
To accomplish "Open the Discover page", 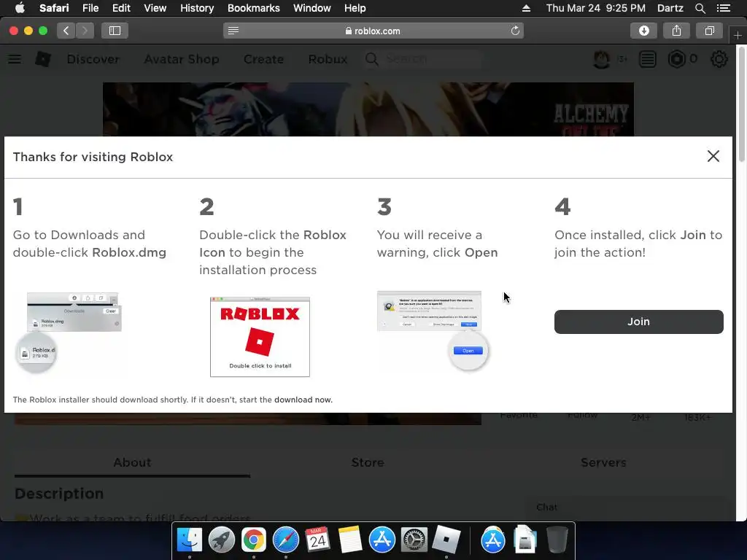I will point(93,59).
